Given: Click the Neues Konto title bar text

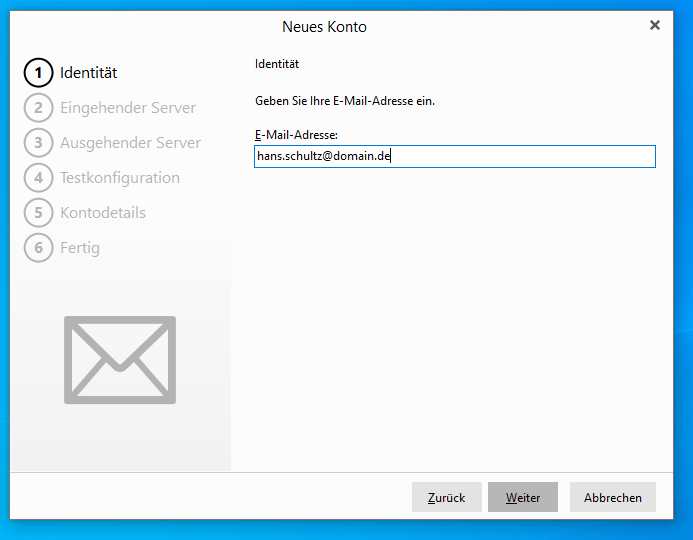Looking at the screenshot, I should pyautogui.click(x=324, y=27).
